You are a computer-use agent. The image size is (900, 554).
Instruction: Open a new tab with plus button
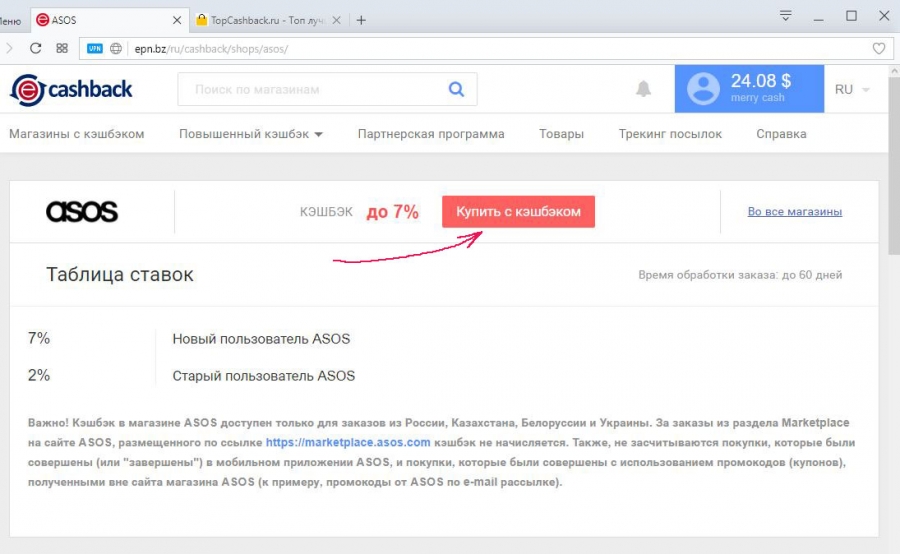pyautogui.click(x=361, y=21)
